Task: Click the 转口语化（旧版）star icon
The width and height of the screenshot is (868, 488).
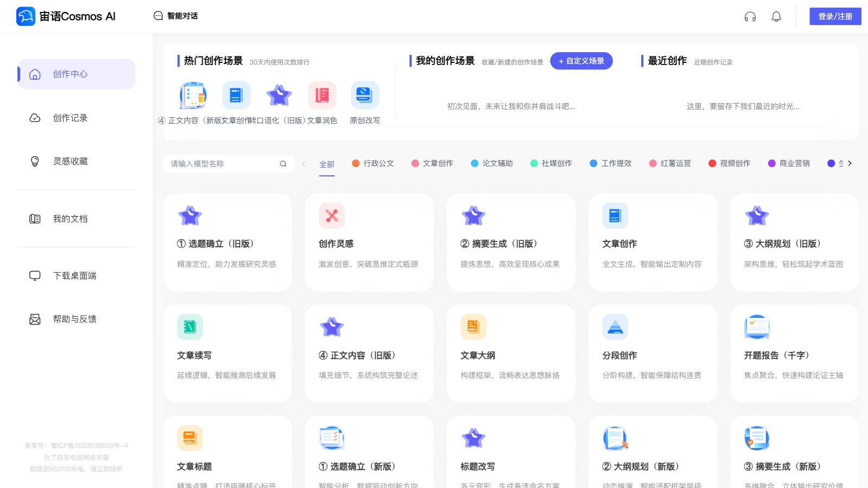Action: [x=279, y=95]
